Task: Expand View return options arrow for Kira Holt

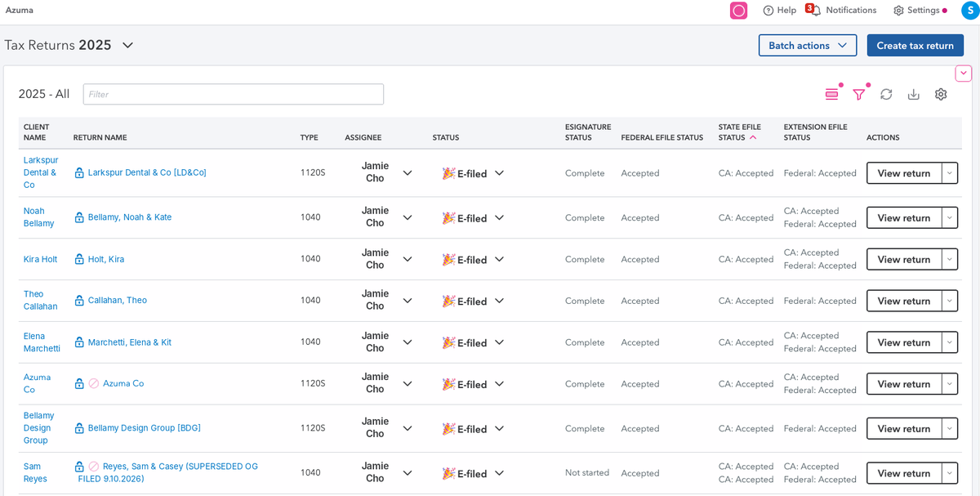Action: click(x=949, y=260)
